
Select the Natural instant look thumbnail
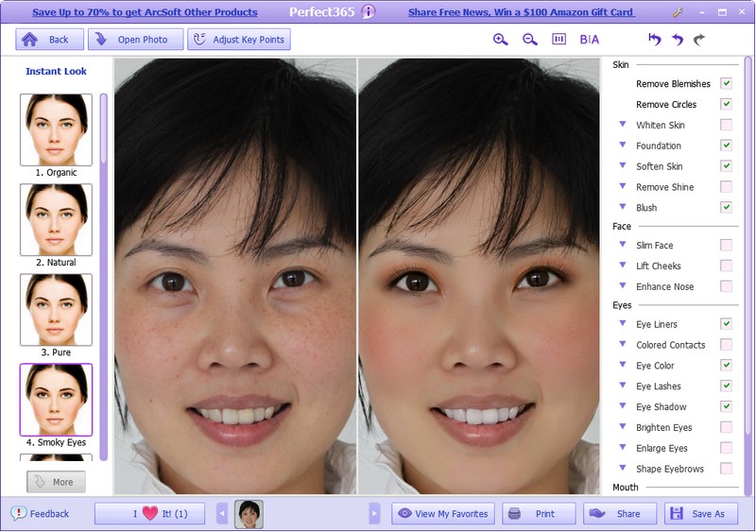click(x=56, y=219)
